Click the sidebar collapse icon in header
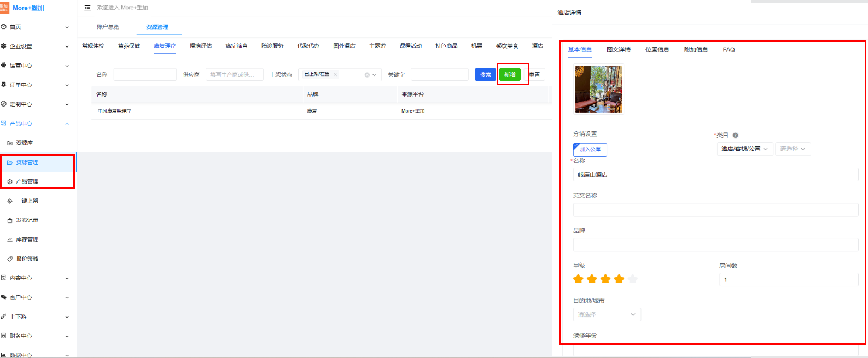 [x=88, y=8]
